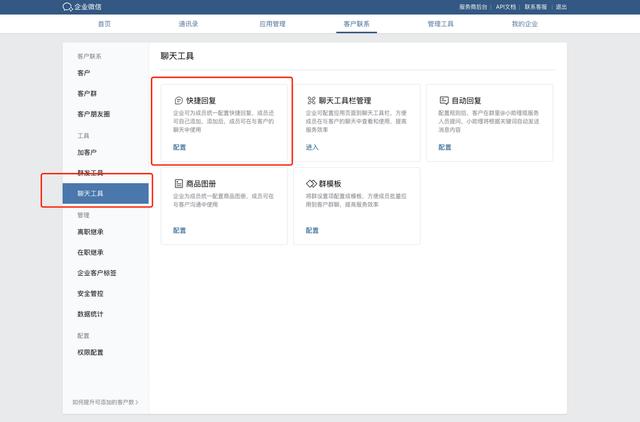Click 配置 under 商品图册

(179, 231)
